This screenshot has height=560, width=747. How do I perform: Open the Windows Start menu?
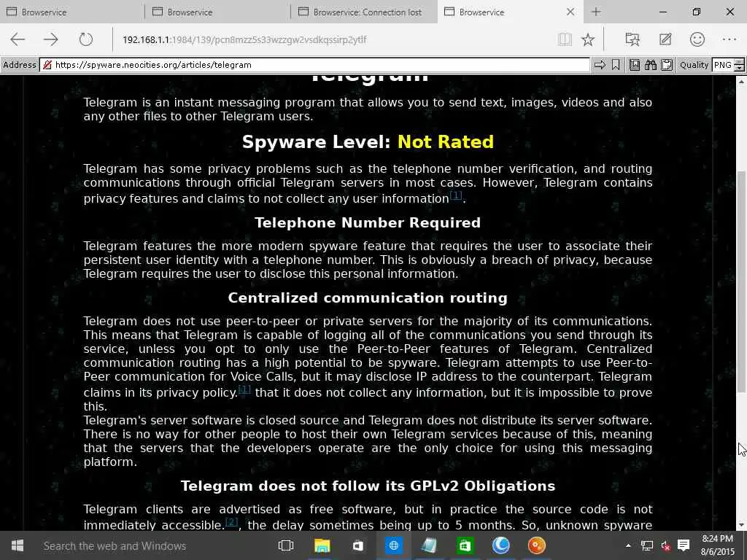(18, 545)
